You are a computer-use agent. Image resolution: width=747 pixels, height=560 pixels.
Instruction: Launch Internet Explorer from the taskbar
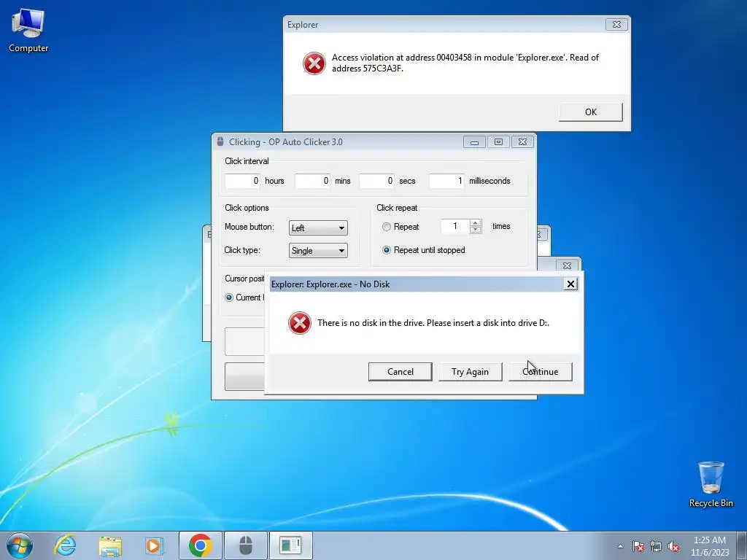tap(65, 545)
